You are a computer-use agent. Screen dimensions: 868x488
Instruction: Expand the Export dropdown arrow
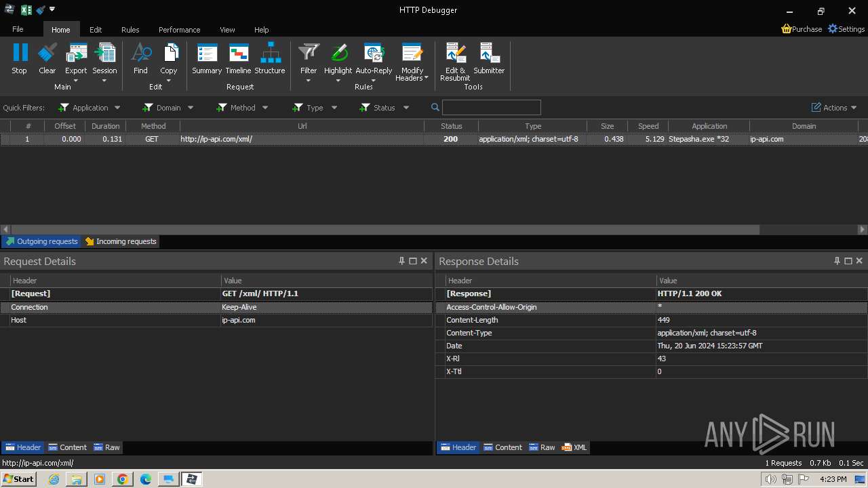pyautogui.click(x=76, y=81)
